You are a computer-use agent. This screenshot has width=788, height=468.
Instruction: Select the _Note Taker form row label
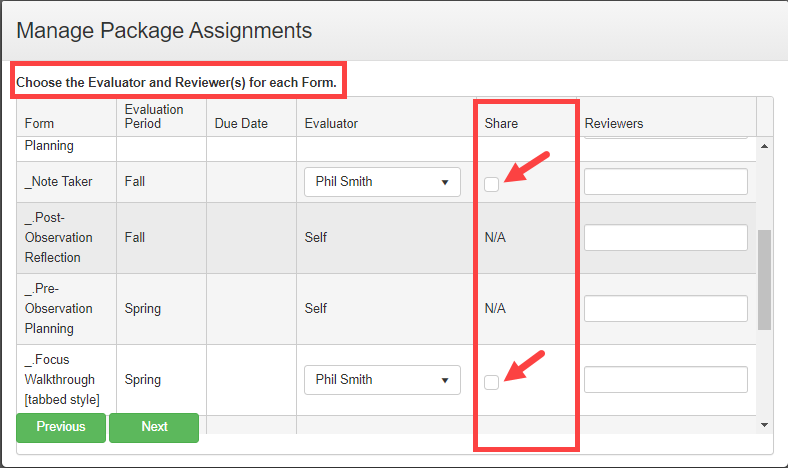59,182
